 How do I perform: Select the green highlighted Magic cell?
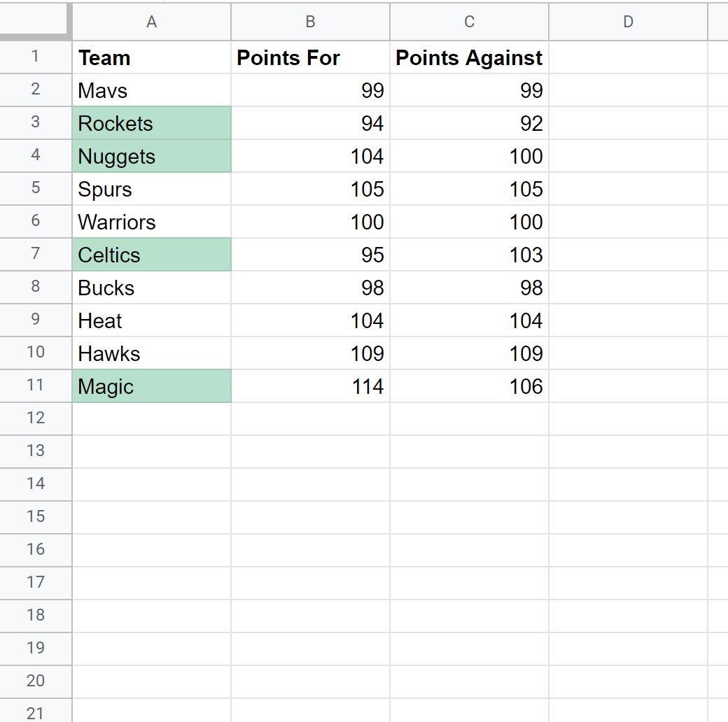point(151,386)
